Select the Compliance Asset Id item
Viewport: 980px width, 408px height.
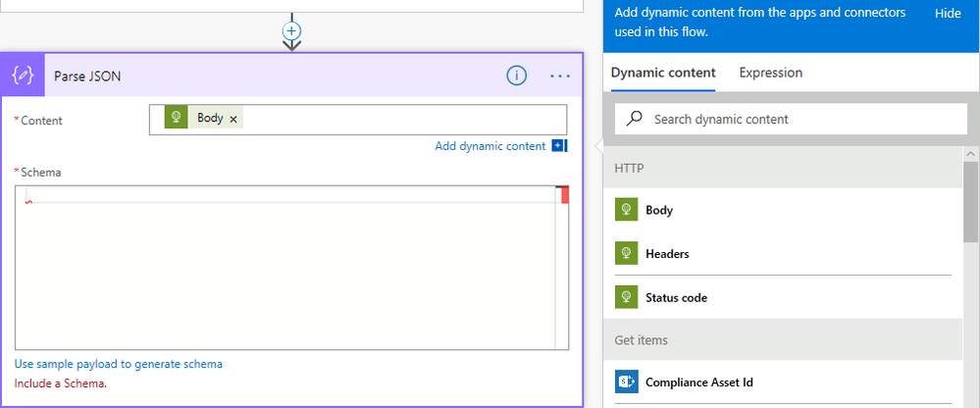pos(698,382)
